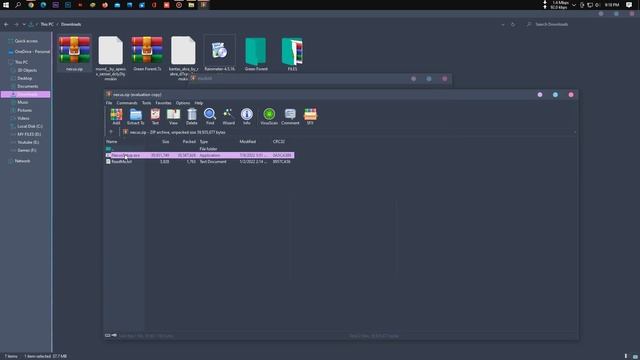Click the Add button in WinRAR toolbar
Image resolution: width=640 pixels, height=360 pixels.
116,117
